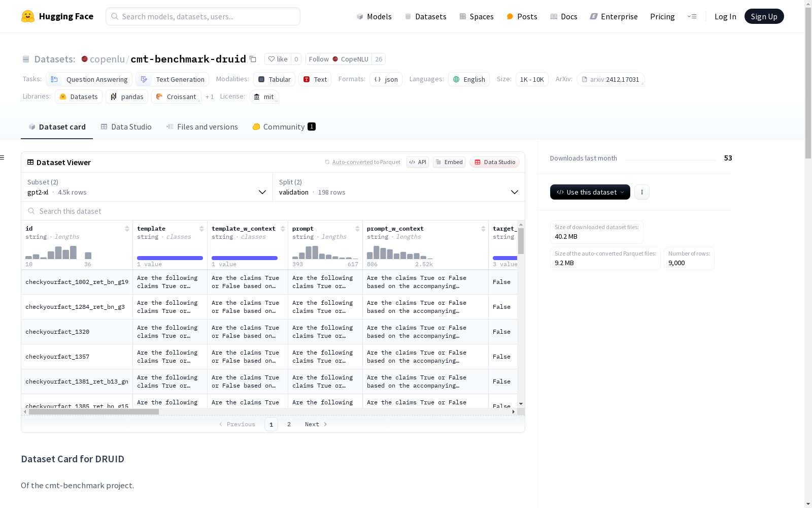Open the Spaces nav item

477,16
